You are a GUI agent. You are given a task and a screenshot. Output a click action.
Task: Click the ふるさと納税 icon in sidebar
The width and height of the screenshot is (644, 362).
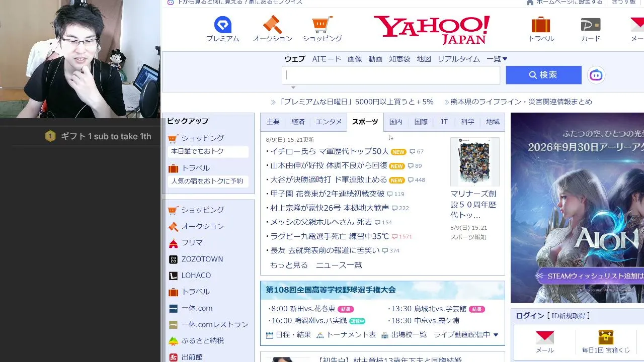coord(173,341)
